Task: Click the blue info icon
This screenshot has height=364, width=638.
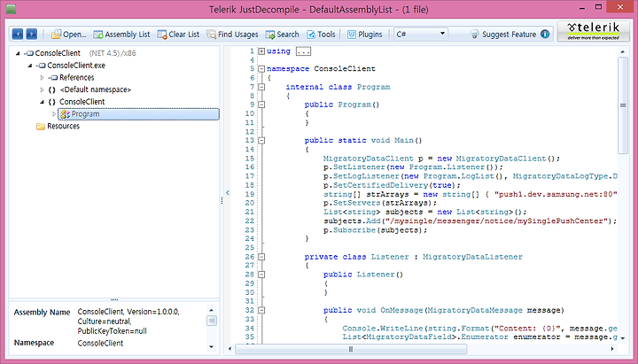Action: [x=545, y=35]
